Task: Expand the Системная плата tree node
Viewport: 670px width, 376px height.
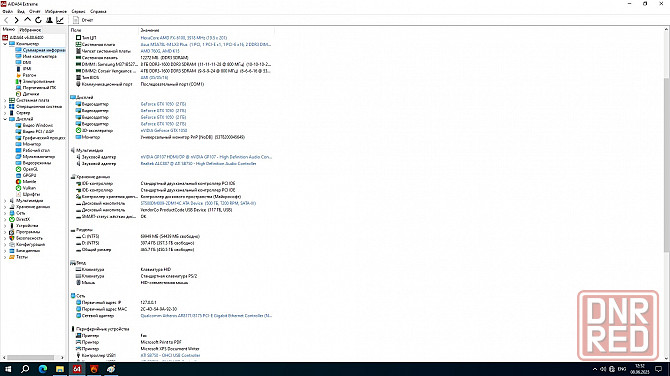Action: (x=5, y=100)
